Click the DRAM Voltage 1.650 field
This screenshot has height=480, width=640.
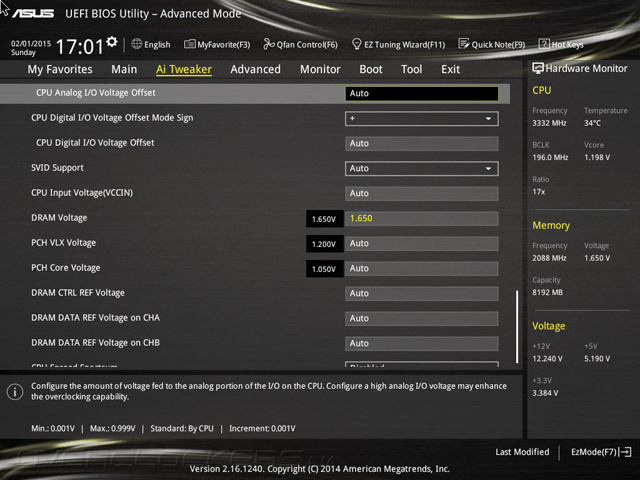422,218
